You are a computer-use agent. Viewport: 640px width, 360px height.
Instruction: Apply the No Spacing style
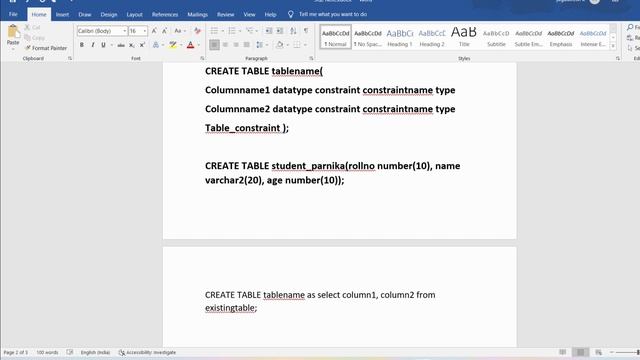[368, 37]
